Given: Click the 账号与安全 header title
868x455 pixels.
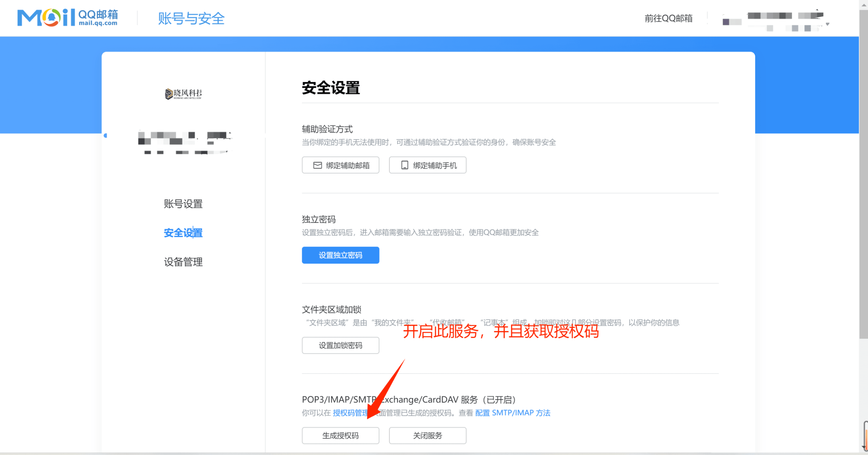Looking at the screenshot, I should pos(191,18).
